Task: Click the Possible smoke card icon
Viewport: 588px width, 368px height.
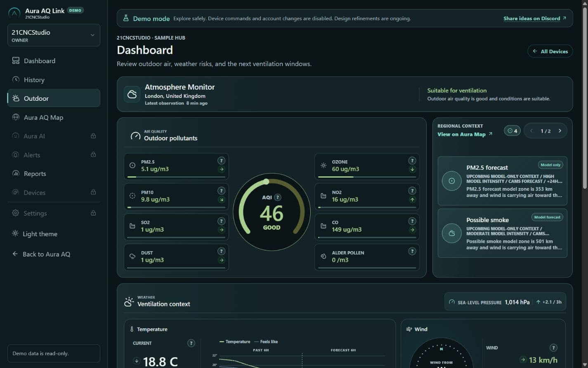Action: point(452,233)
